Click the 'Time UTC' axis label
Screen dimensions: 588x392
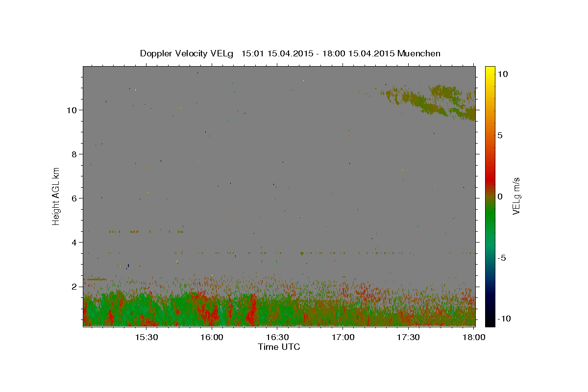click(x=279, y=347)
